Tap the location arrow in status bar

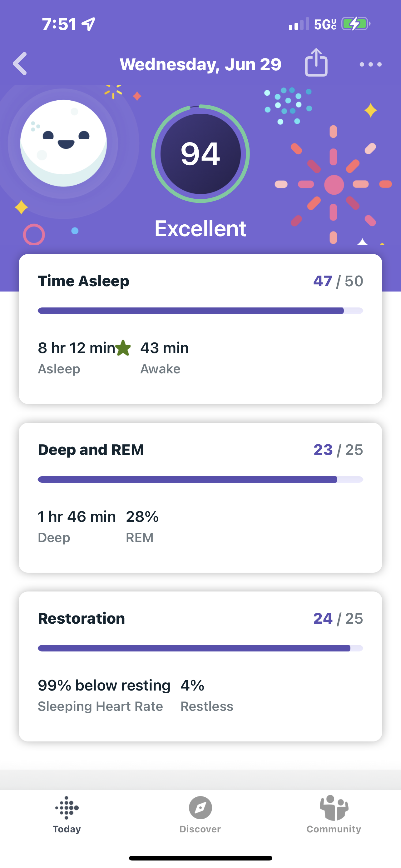click(x=89, y=24)
